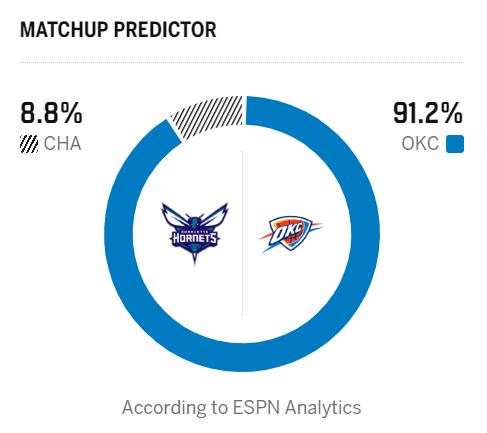
Task: Select the hatched CHA legend marker
Action: (x=29, y=144)
